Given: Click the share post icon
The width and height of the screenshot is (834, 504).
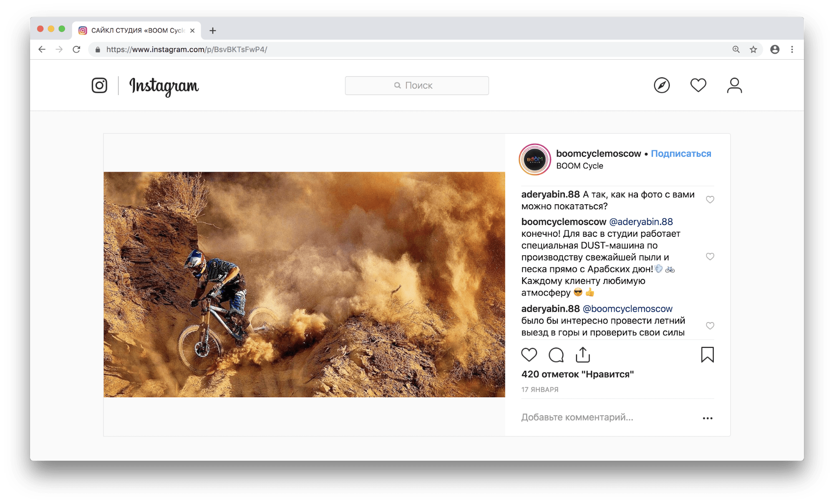Looking at the screenshot, I should [x=582, y=355].
